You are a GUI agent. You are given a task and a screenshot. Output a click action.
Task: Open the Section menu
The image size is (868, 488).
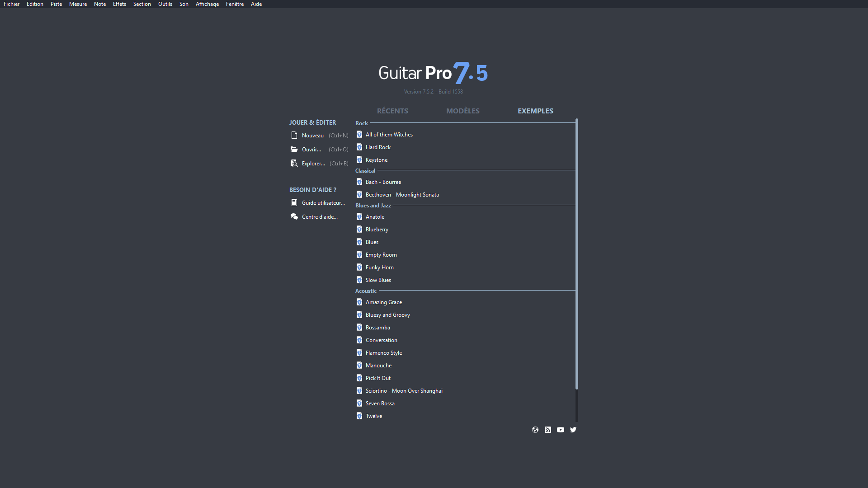(x=142, y=4)
